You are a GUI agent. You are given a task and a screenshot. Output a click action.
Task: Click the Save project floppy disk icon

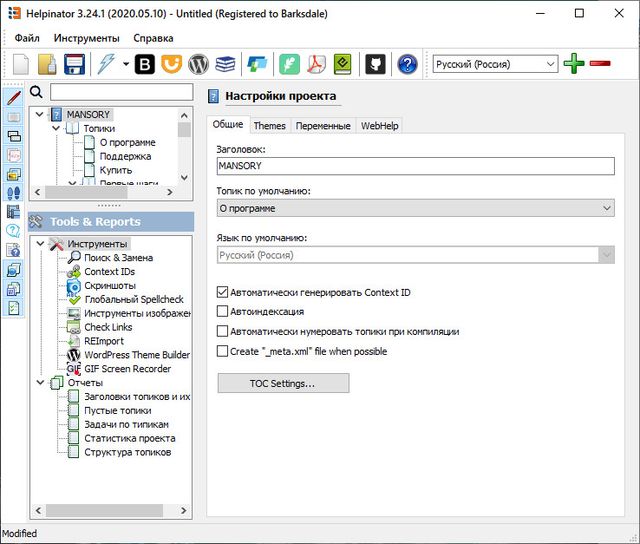(x=74, y=65)
